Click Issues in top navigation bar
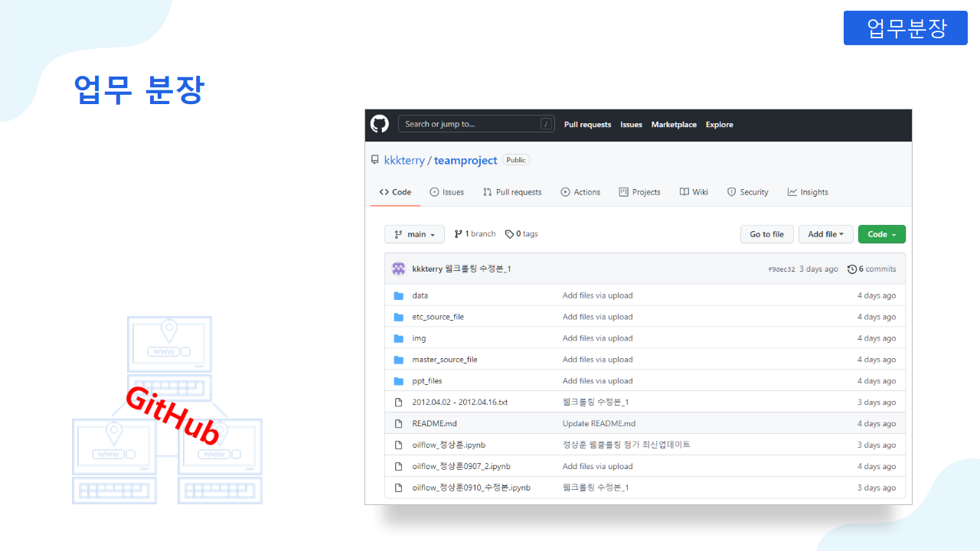Viewport: 980px width, 551px height. (631, 124)
